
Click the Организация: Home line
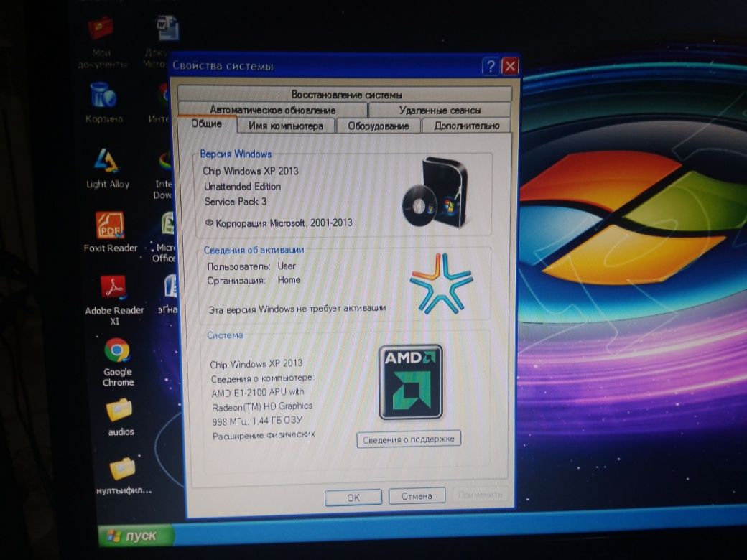click(x=254, y=280)
